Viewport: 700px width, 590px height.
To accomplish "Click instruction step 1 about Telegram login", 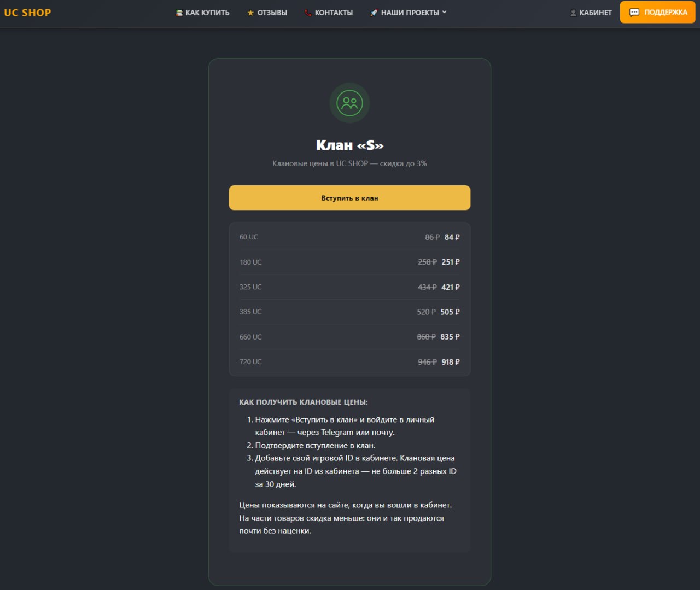I will [x=345, y=426].
